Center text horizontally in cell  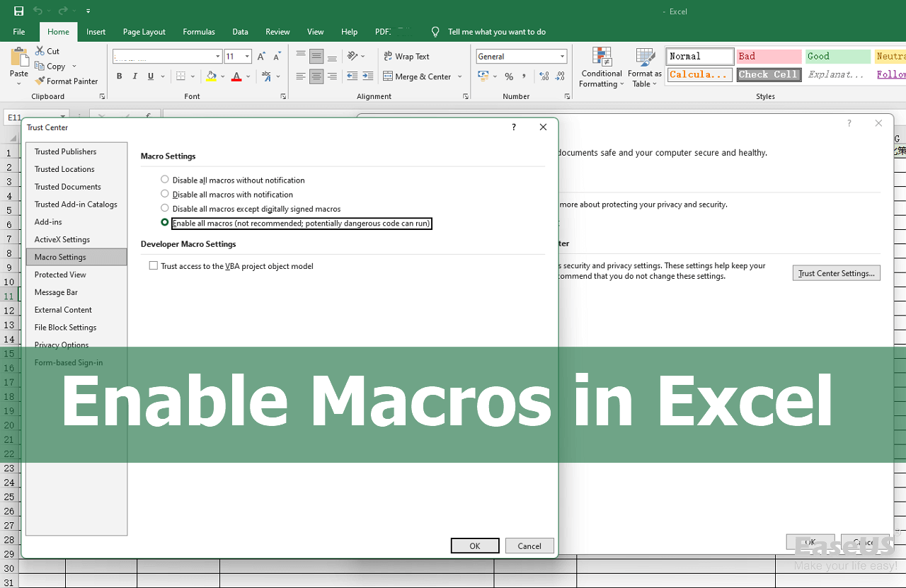pyautogui.click(x=316, y=76)
